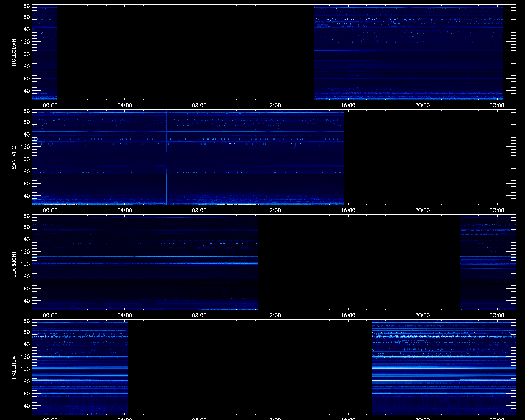Select the 120 frequency label on San Vito axis
Screen dimensions: 525x420
pyautogui.click(x=25, y=146)
